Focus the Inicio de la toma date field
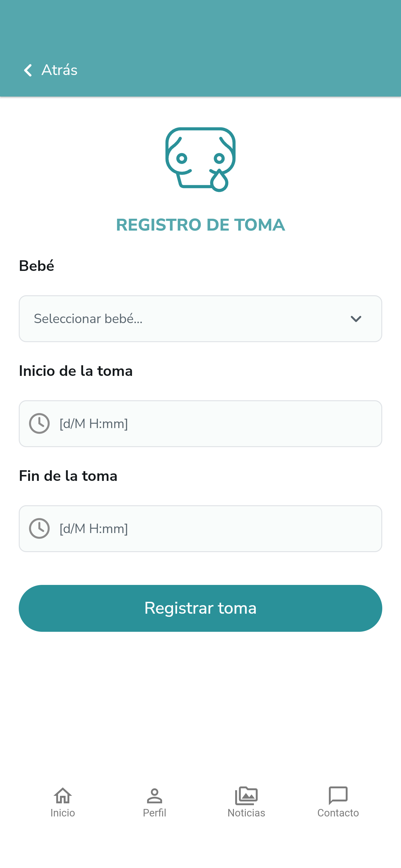Screen dimensions: 401x868 (x=200, y=423)
